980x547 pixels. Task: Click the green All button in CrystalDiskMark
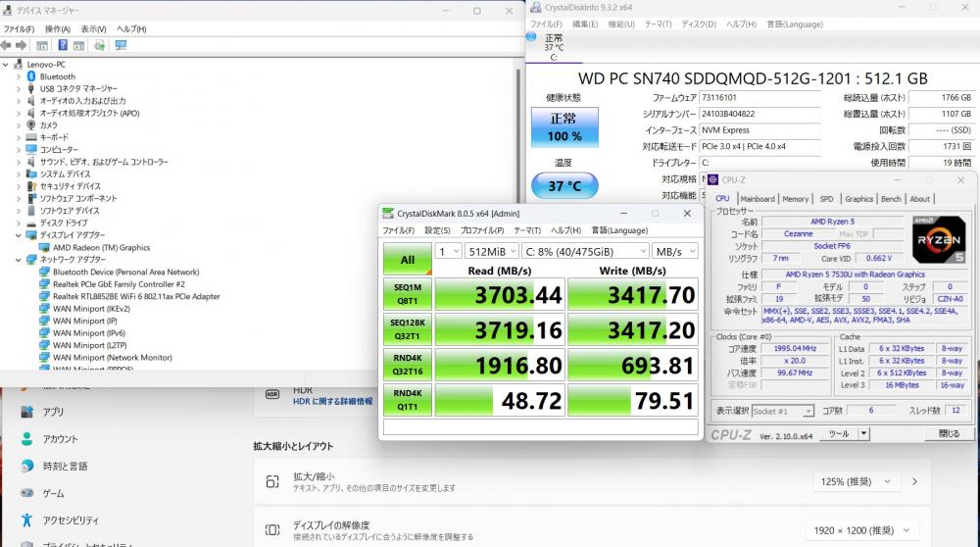(x=408, y=260)
